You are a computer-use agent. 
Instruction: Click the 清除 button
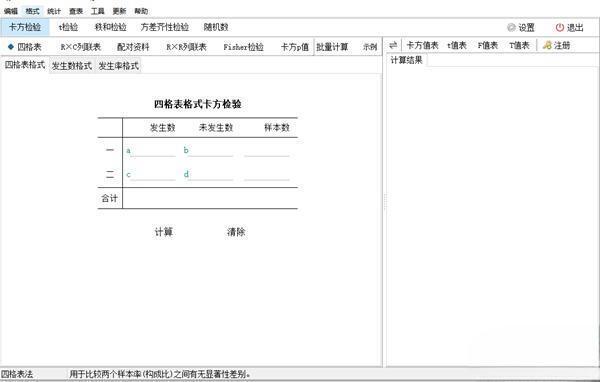click(236, 232)
